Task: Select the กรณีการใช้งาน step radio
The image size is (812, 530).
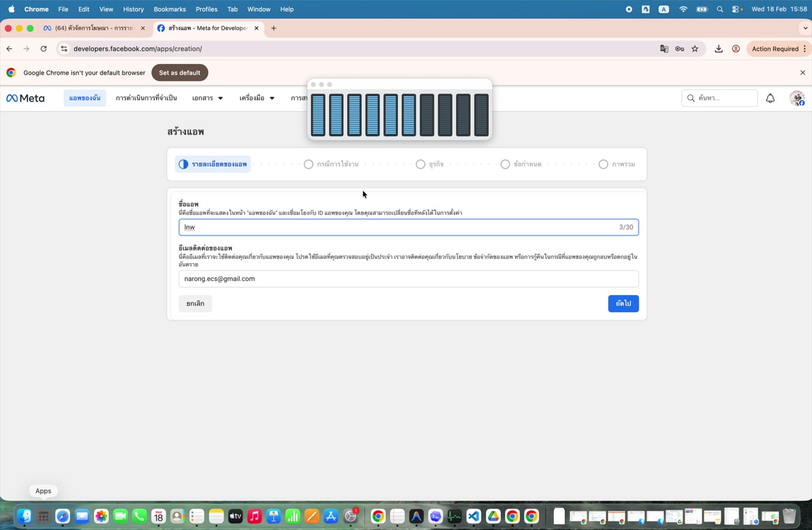Action: pos(308,164)
